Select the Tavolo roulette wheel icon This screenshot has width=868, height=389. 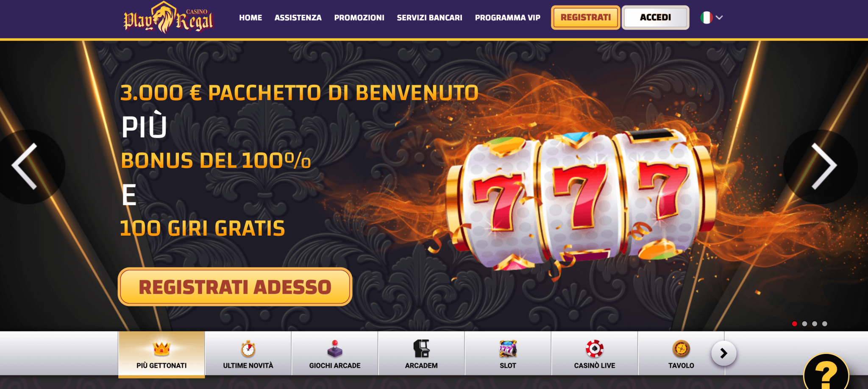point(681,349)
